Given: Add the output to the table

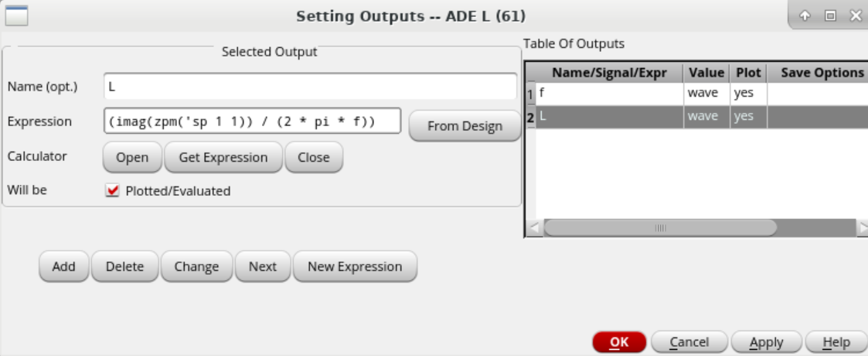Looking at the screenshot, I should click(63, 266).
